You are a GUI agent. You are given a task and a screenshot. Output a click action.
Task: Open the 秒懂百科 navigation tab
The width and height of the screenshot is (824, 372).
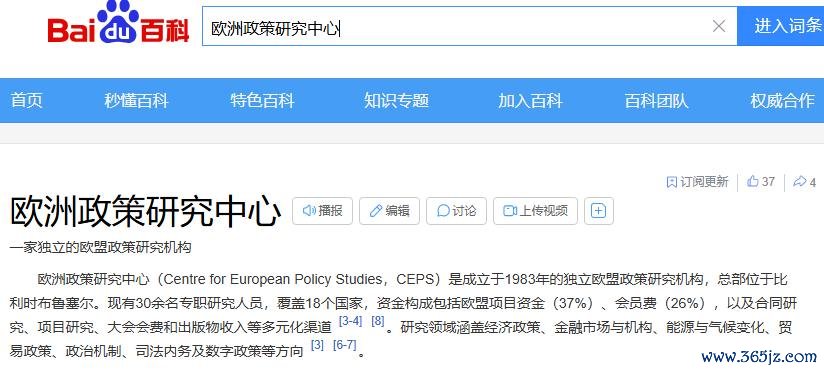pos(136,100)
